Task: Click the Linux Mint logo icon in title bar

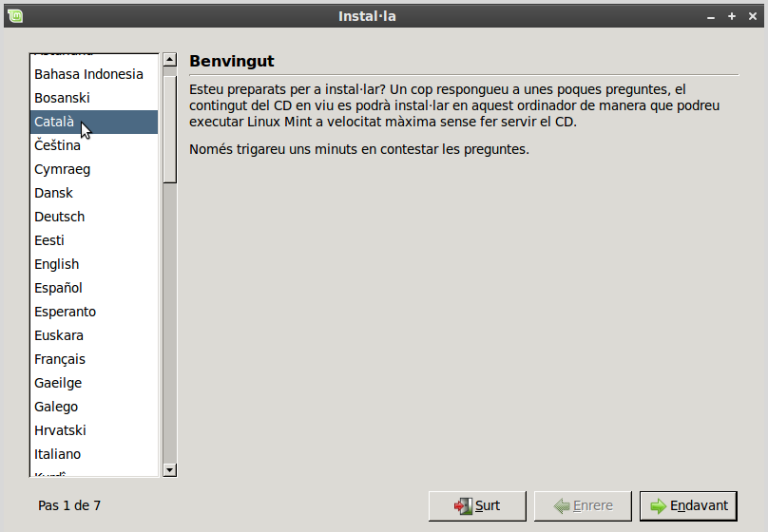Action: click(15, 16)
